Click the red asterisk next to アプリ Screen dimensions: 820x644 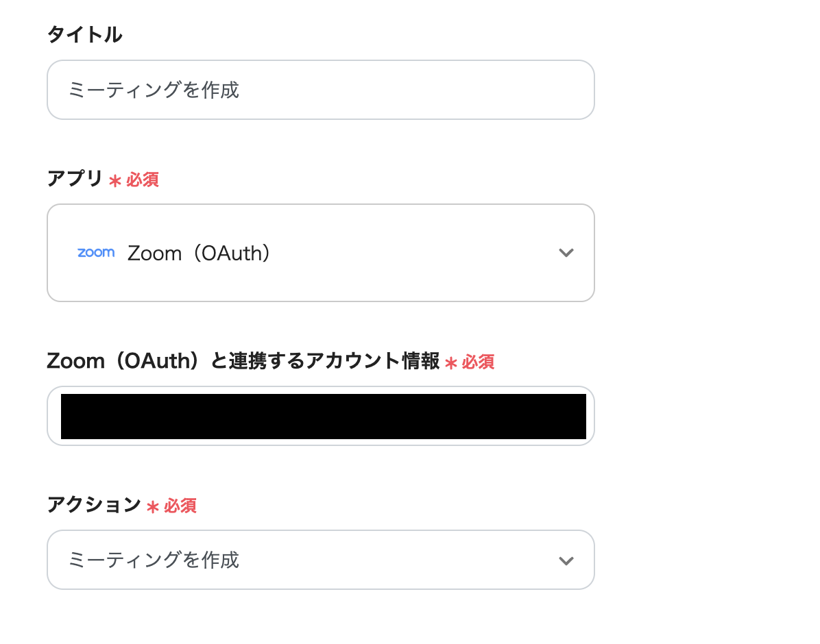click(x=115, y=181)
